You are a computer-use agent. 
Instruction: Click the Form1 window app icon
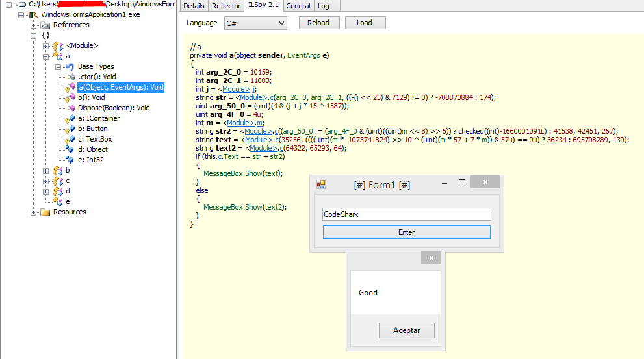(320, 184)
